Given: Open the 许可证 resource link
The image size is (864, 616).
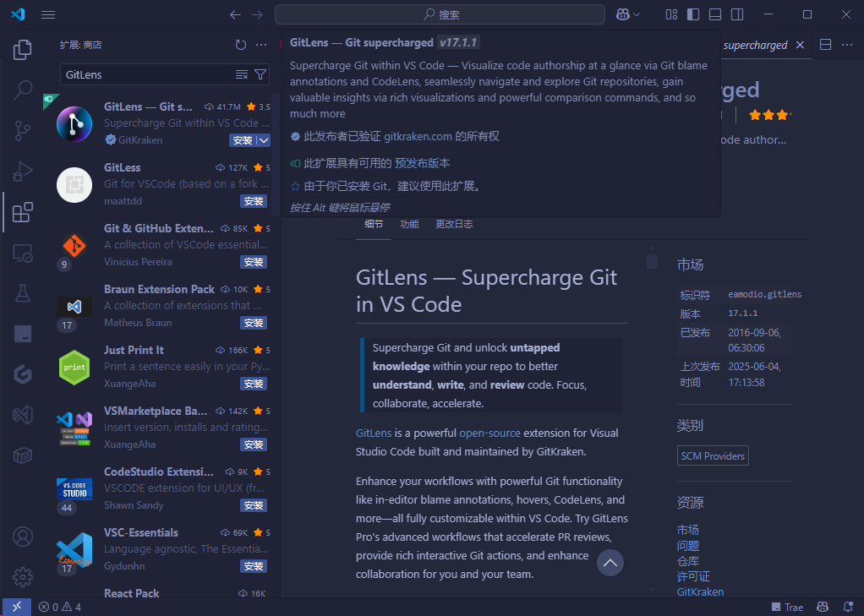Looking at the screenshot, I should [x=693, y=576].
